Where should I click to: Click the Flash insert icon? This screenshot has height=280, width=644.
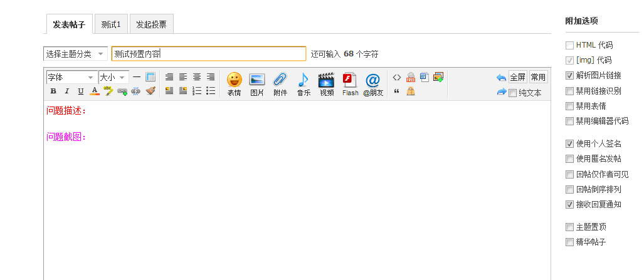[x=351, y=84]
